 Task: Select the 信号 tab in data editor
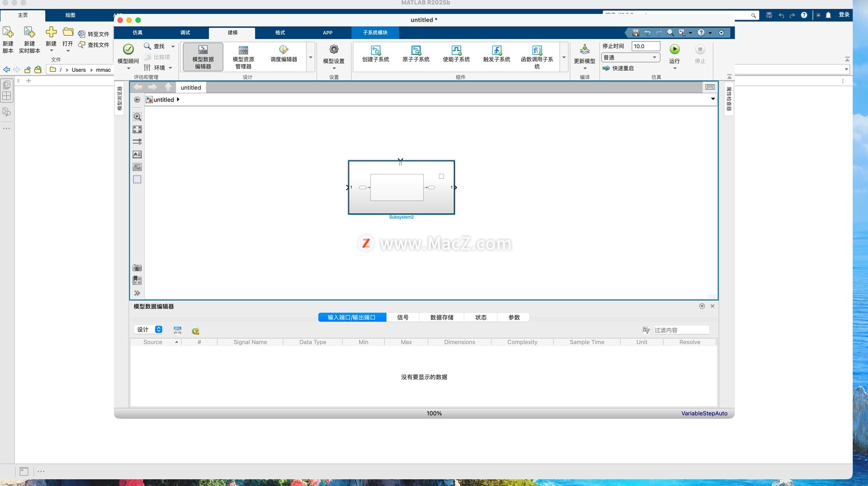tap(402, 317)
